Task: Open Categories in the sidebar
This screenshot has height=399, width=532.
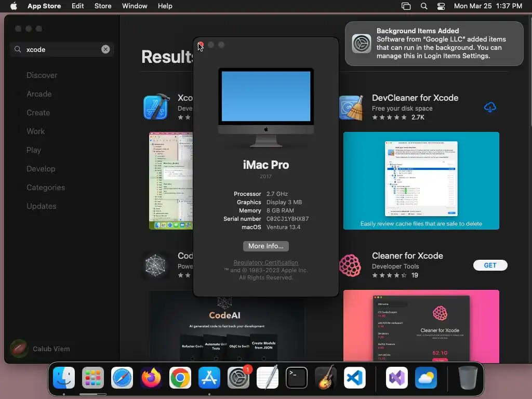Action: click(x=46, y=187)
